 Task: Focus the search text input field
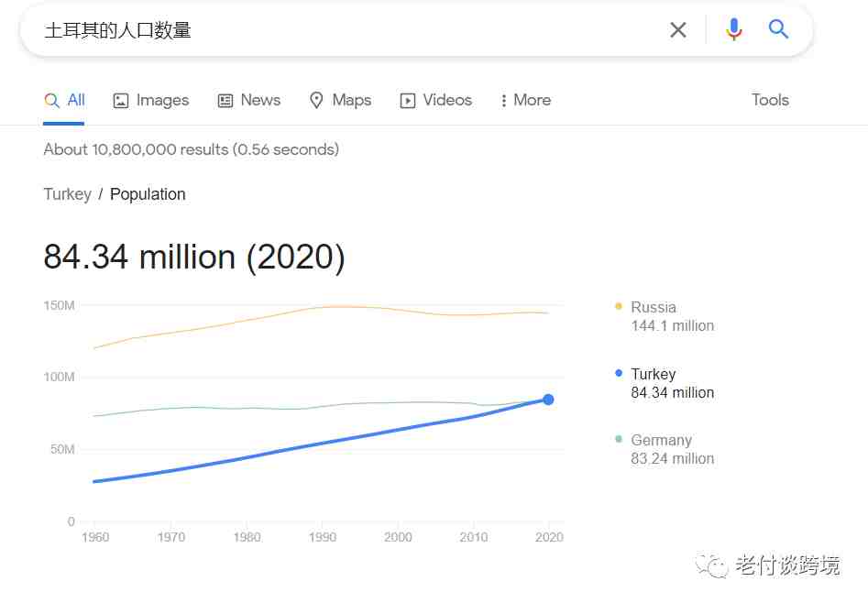pos(348,30)
